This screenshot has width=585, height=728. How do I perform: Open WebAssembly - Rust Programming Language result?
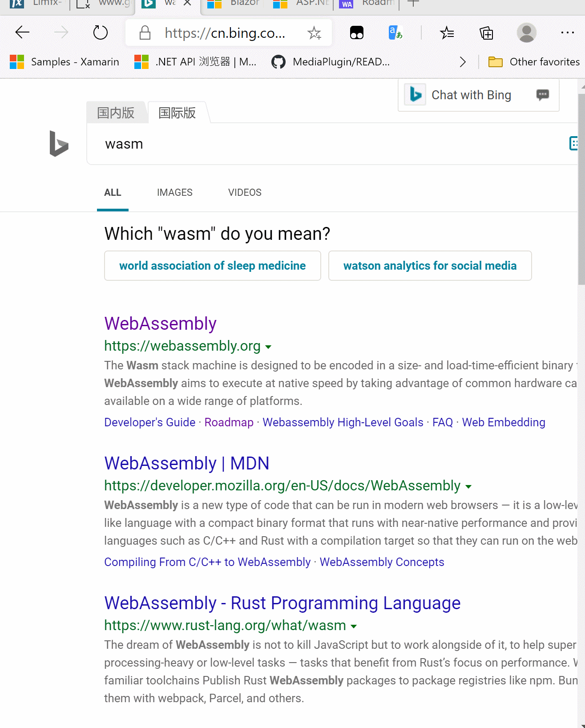pyautogui.click(x=282, y=603)
